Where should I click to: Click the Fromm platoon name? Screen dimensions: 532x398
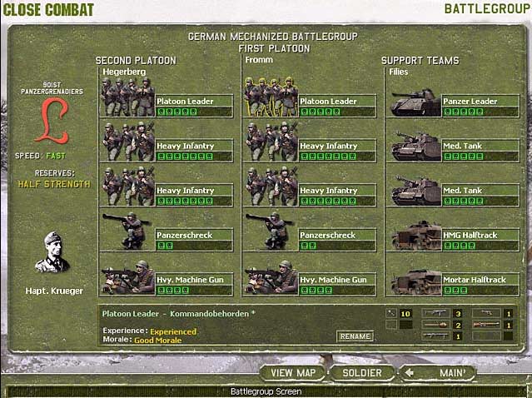(259, 72)
